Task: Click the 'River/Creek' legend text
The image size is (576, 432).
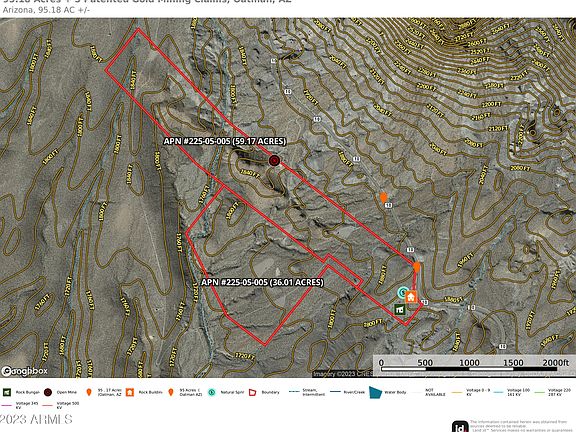Action: [354, 392]
